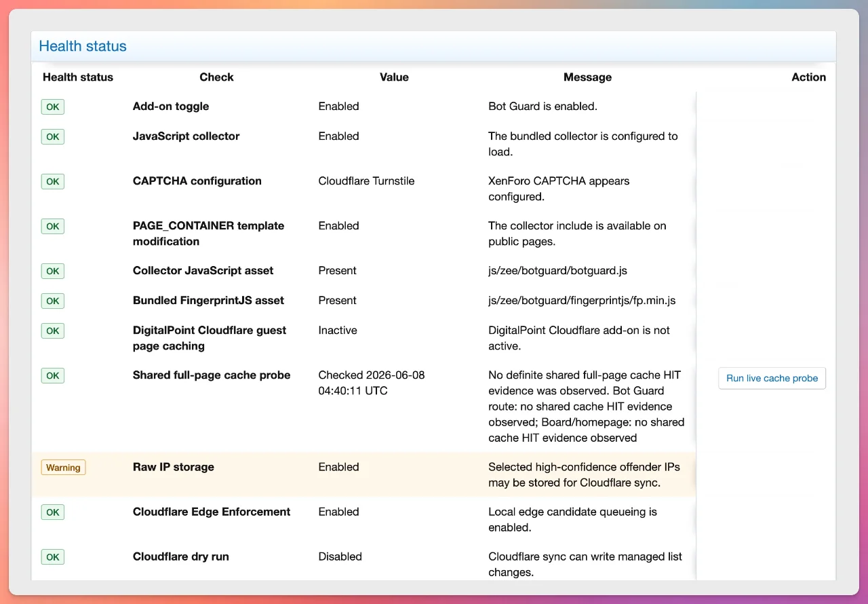Select the Raw IP storage check name
Viewport: 868px width, 604px height.
(174, 467)
